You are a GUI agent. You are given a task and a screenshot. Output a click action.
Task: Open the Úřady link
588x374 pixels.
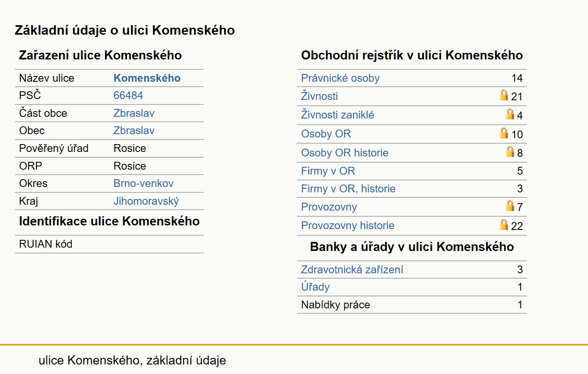[315, 286]
